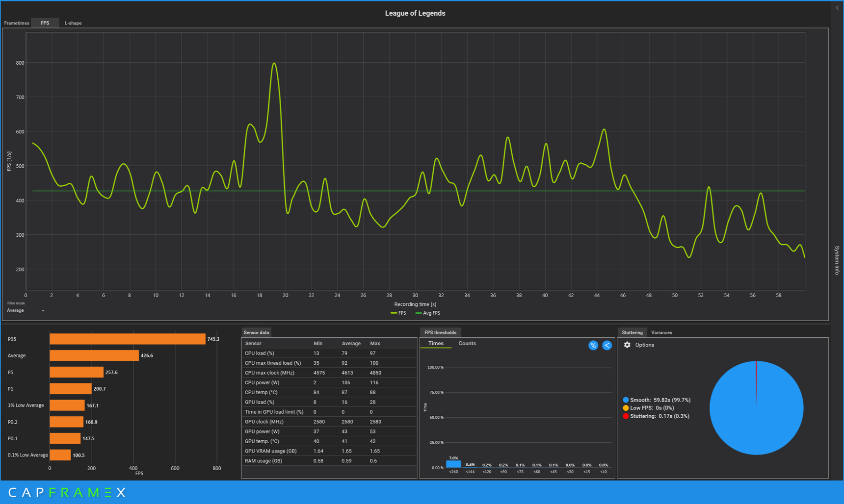Click the 0.1% Low Average bar
Viewport: 844px width, 504px height.
[60, 455]
